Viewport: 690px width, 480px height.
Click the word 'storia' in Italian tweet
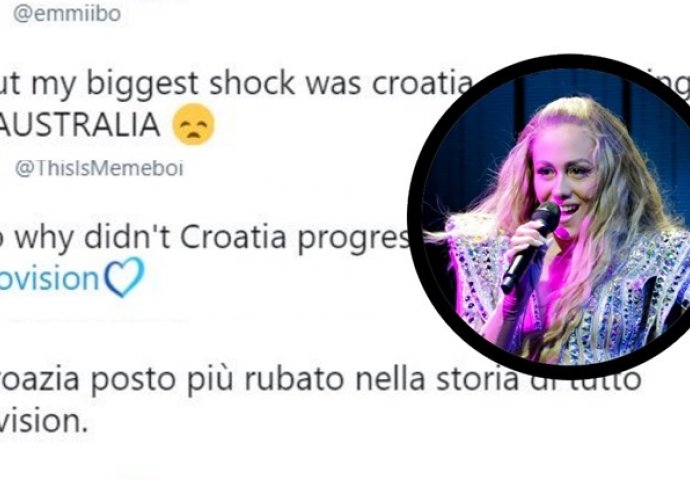(x=477, y=380)
